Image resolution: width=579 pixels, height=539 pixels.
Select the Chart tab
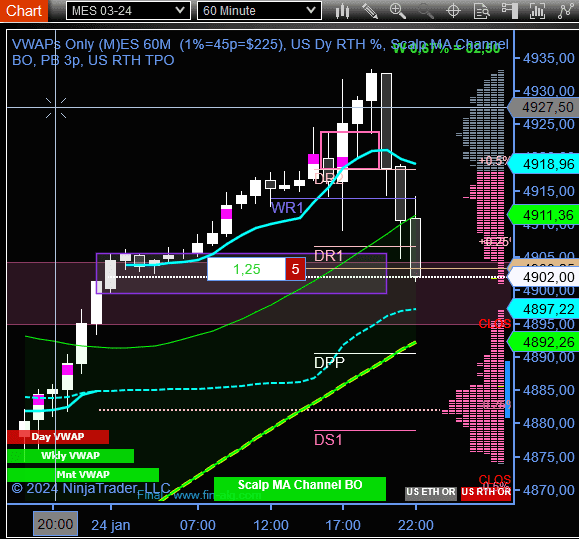pos(24,11)
